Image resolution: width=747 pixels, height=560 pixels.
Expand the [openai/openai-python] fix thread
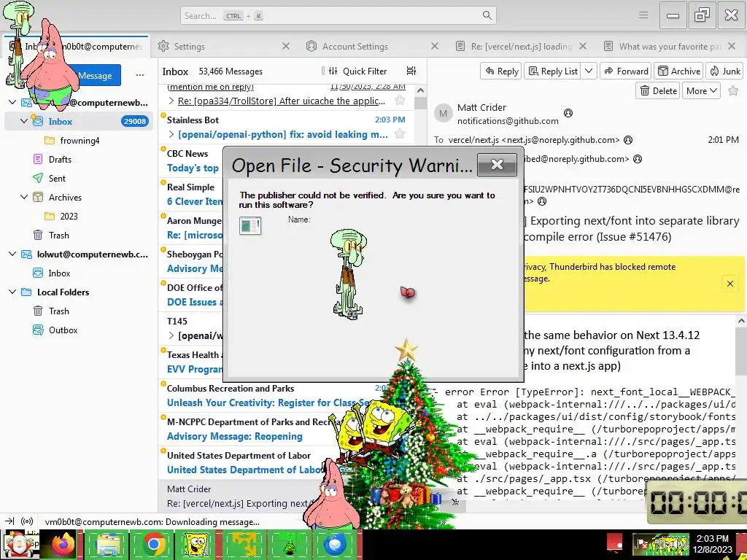[171, 135]
